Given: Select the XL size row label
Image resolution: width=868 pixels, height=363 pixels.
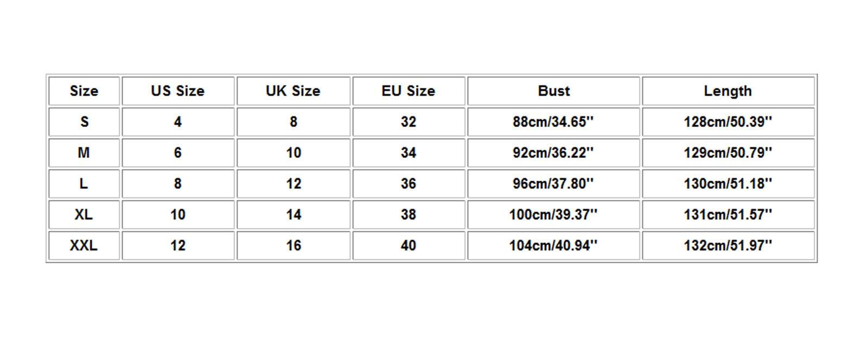Looking at the screenshot, I should coord(84,214).
